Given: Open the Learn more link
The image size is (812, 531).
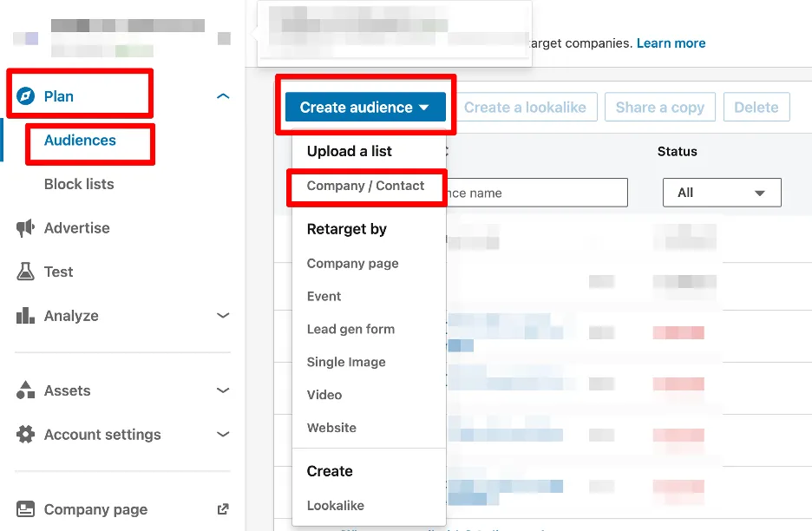Looking at the screenshot, I should click(671, 43).
